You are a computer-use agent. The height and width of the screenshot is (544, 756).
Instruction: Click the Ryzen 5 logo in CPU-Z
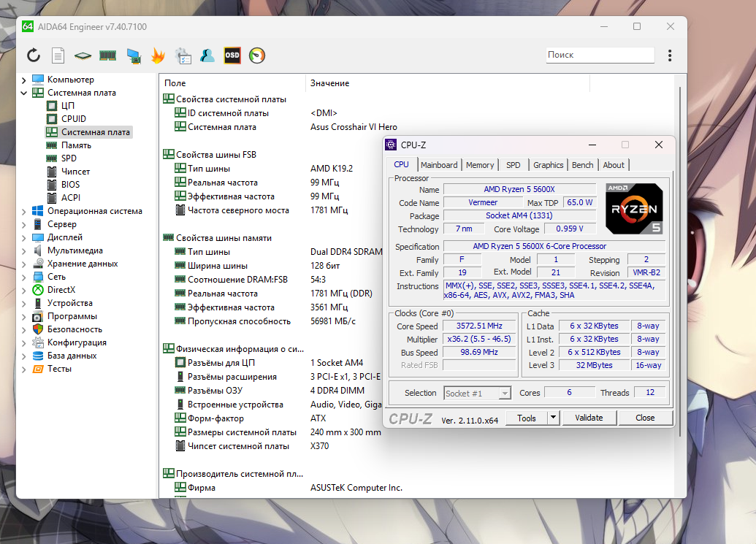[x=634, y=209]
